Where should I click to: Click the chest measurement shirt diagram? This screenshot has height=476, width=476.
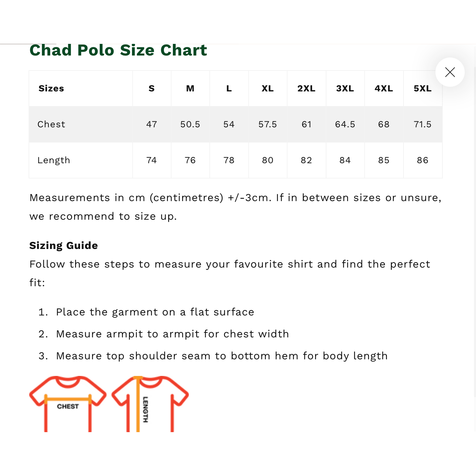tap(68, 404)
